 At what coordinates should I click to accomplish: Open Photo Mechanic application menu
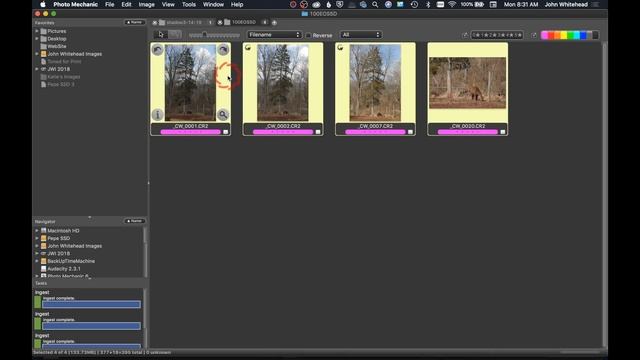[76, 4]
